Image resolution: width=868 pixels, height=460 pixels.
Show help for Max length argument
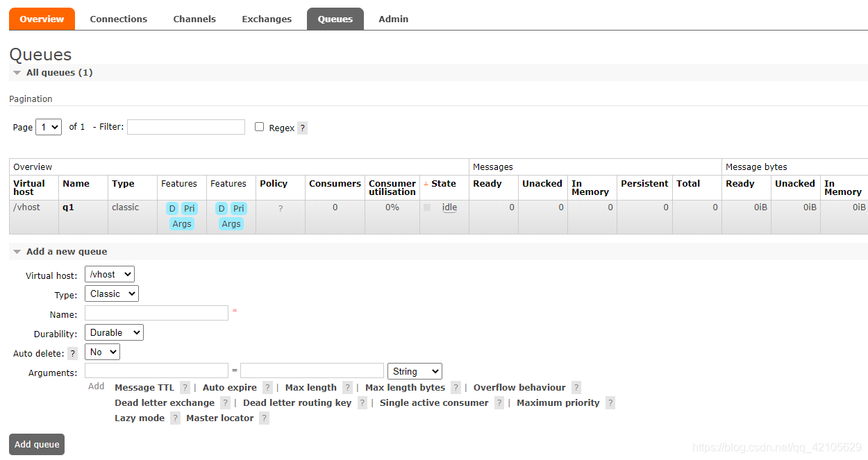pos(347,388)
